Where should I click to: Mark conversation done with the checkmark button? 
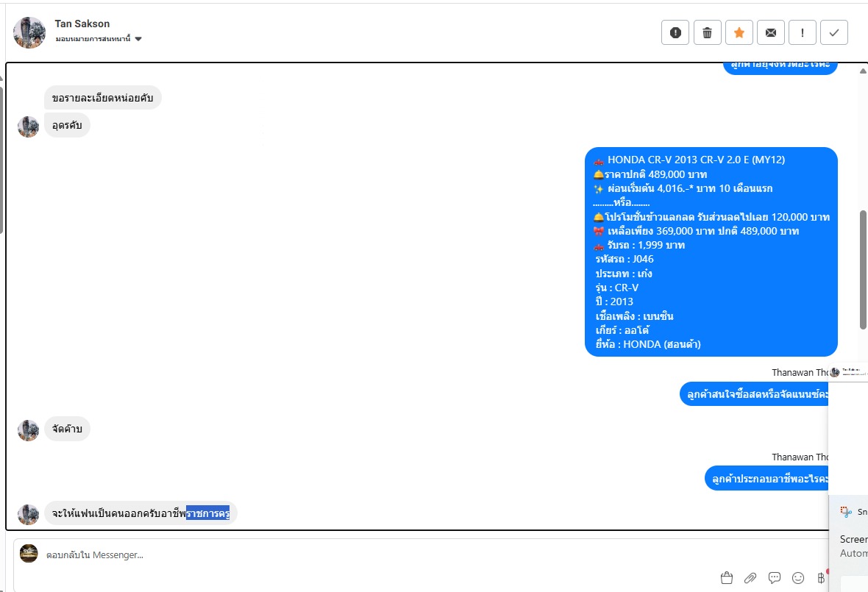834,32
